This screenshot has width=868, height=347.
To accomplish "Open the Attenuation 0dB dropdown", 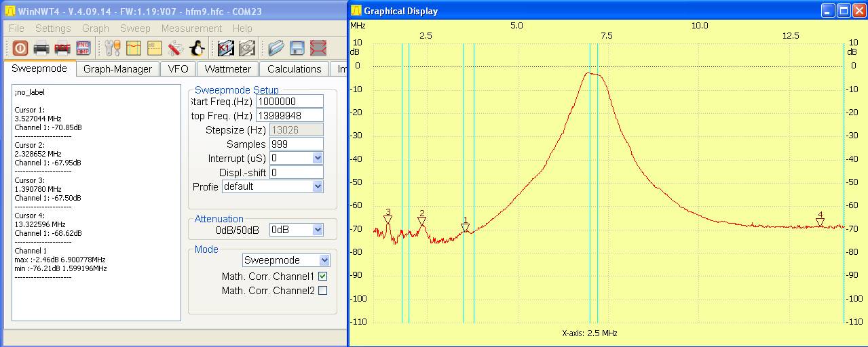I will (318, 230).
